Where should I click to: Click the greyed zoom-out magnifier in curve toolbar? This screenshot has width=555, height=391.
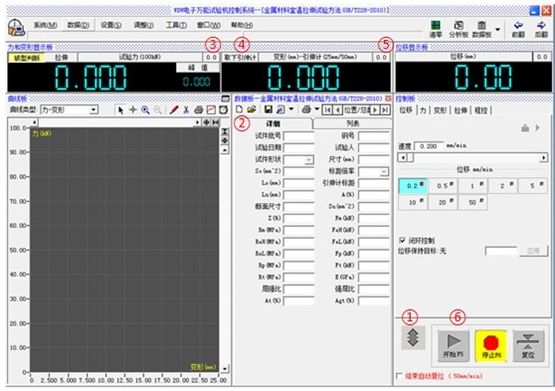coord(158,110)
